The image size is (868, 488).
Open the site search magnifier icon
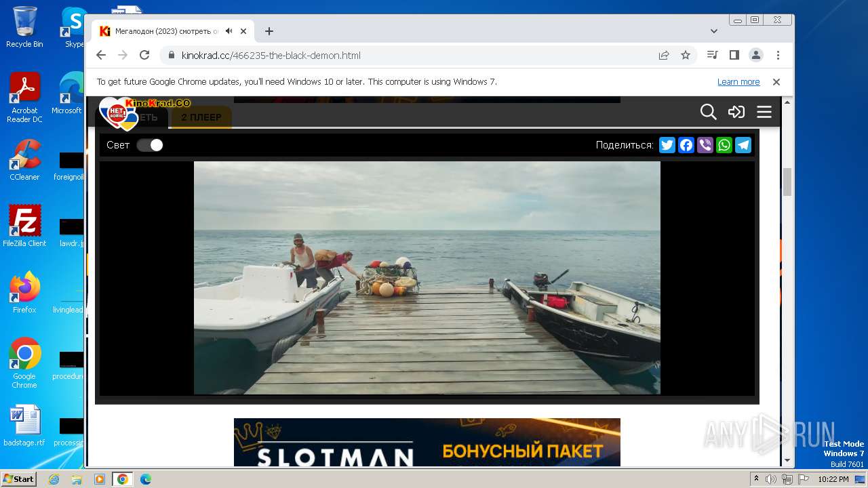(x=709, y=112)
